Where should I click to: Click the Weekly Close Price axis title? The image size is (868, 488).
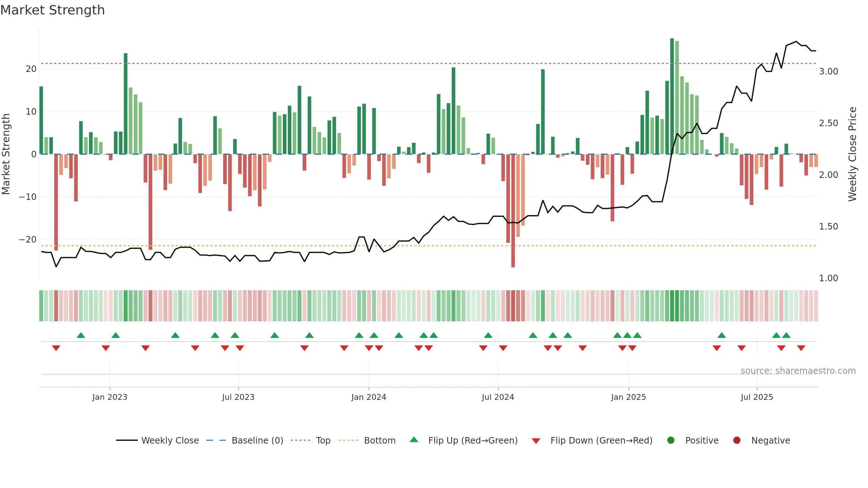[853, 154]
